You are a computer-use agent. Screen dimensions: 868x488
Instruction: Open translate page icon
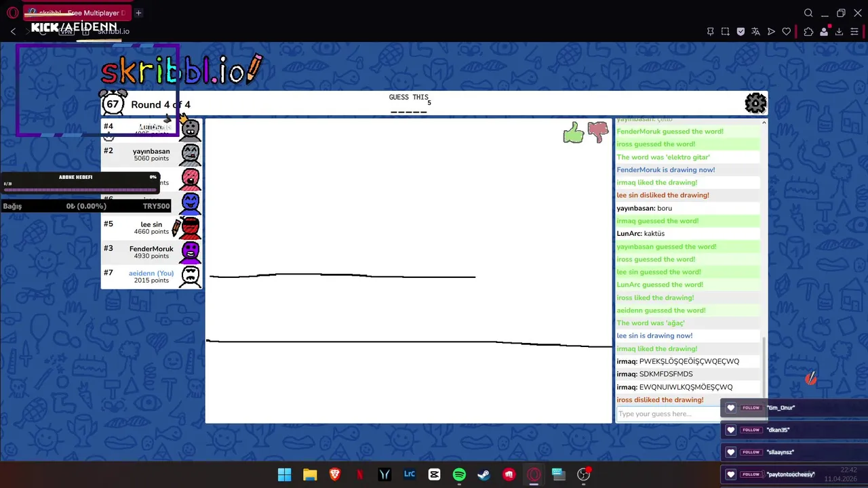[x=755, y=31]
